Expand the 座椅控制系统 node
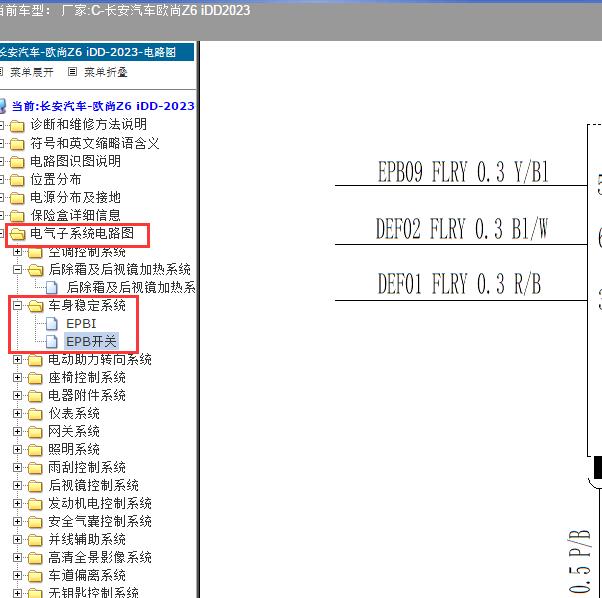 click(17, 377)
